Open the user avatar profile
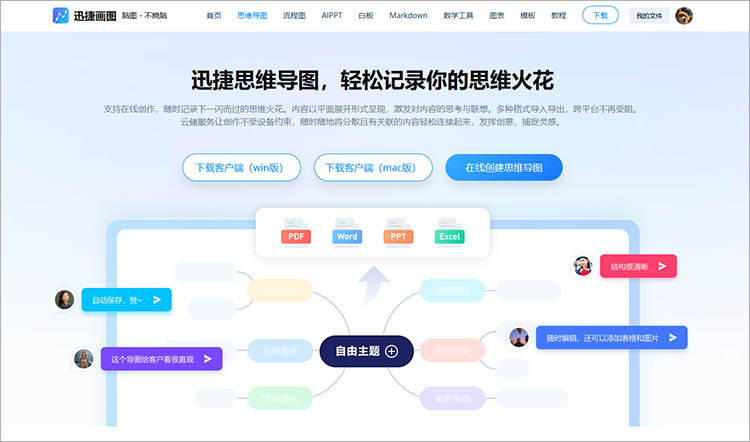The image size is (750, 442). pyautogui.click(x=684, y=16)
